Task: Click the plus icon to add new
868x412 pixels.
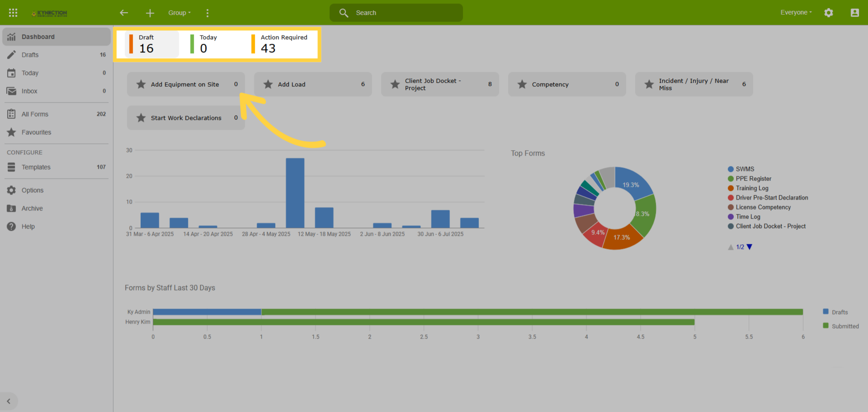Action: point(150,13)
